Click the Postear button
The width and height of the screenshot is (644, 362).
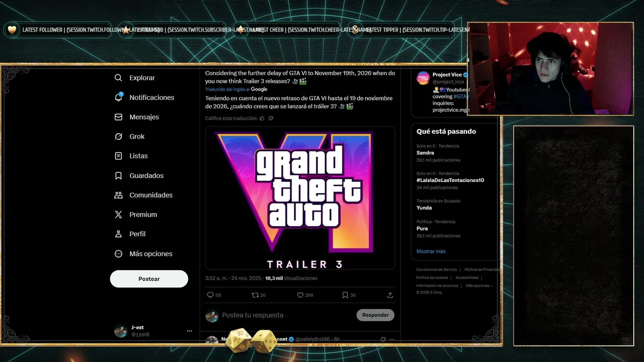pyautogui.click(x=149, y=279)
